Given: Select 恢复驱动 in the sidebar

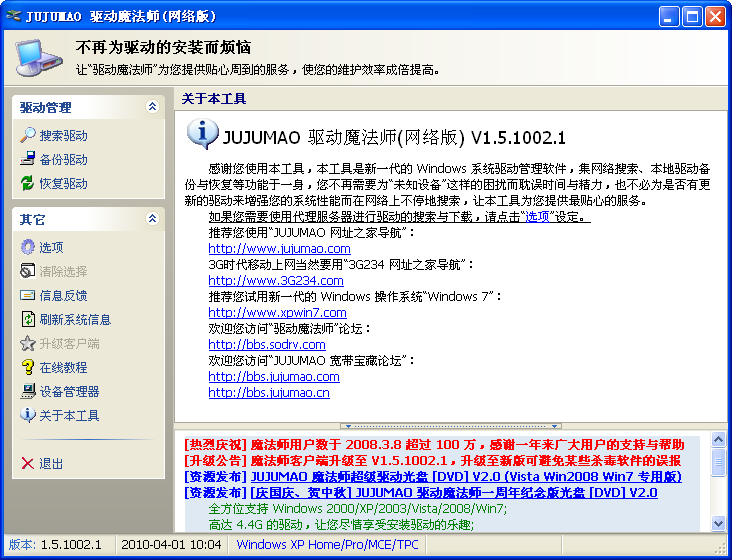Looking at the screenshot, I should pyautogui.click(x=63, y=183).
